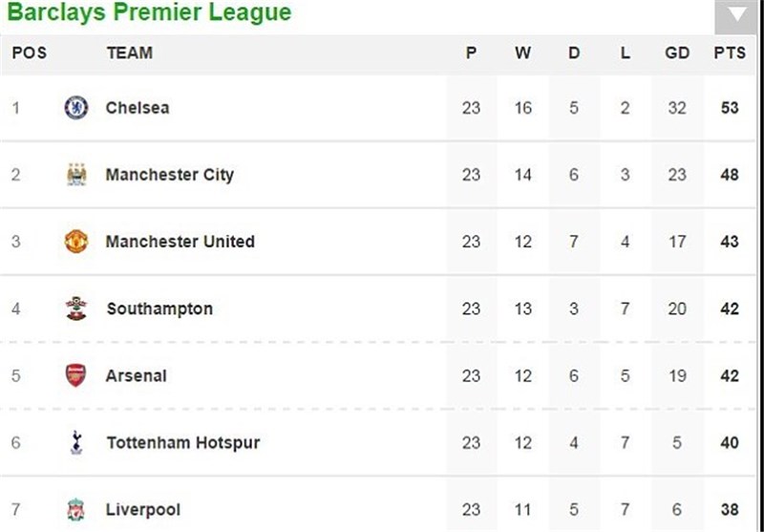Expand the league table dropdown arrow
Viewport: 764px width, 532px height.
(737, 15)
